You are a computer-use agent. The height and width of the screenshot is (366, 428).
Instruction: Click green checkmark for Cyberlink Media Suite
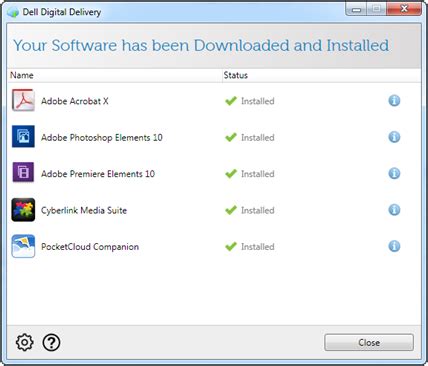pos(231,210)
